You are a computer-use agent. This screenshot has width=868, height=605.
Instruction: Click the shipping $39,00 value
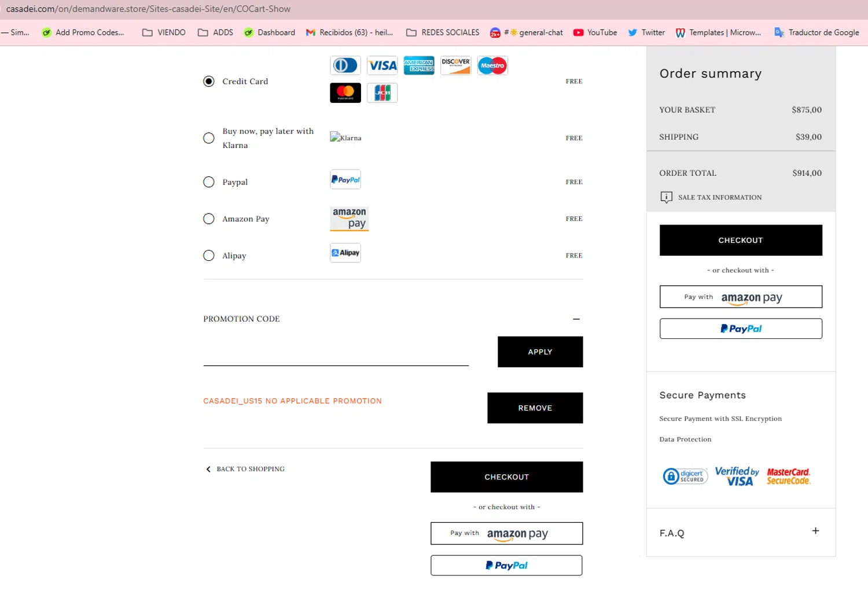808,137
